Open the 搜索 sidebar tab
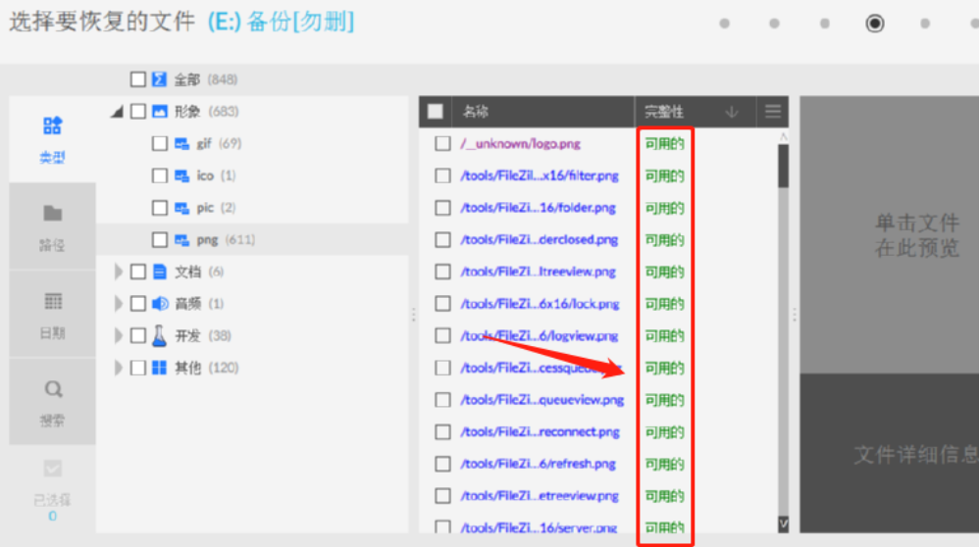 click(x=53, y=402)
